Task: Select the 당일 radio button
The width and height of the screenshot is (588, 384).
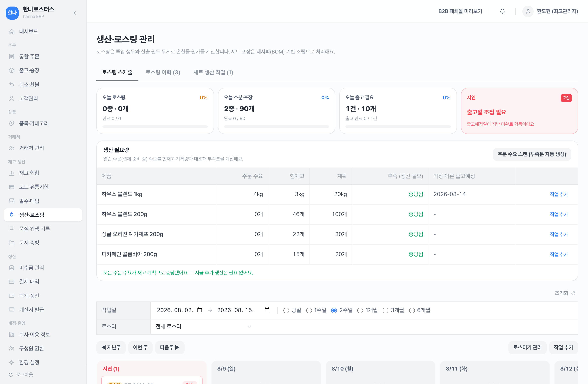Action: (x=286, y=310)
